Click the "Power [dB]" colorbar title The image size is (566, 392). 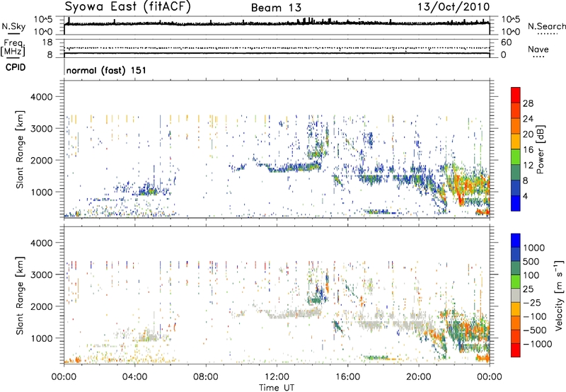tap(540, 149)
